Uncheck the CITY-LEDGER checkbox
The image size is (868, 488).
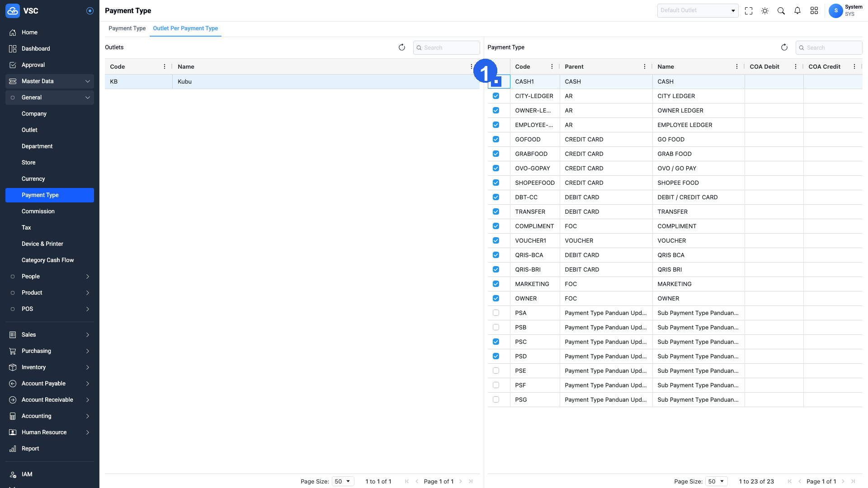pos(496,96)
